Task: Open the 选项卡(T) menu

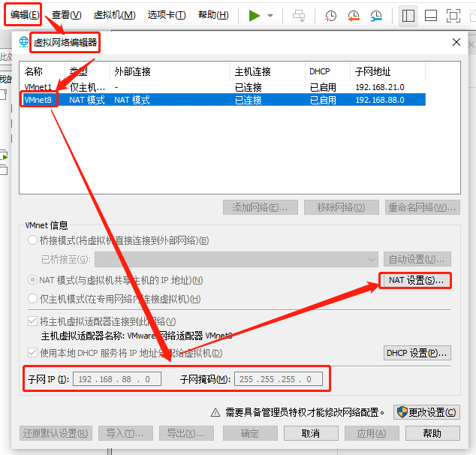Action: 167,15
